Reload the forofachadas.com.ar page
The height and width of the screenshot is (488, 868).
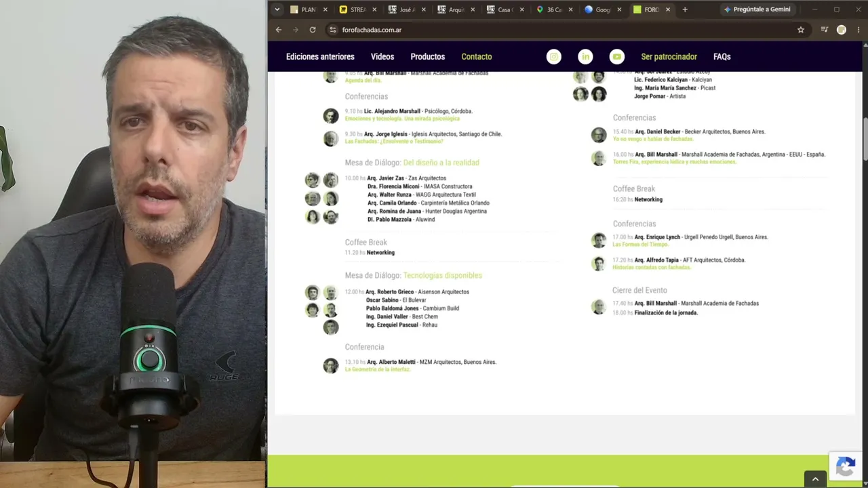(313, 30)
